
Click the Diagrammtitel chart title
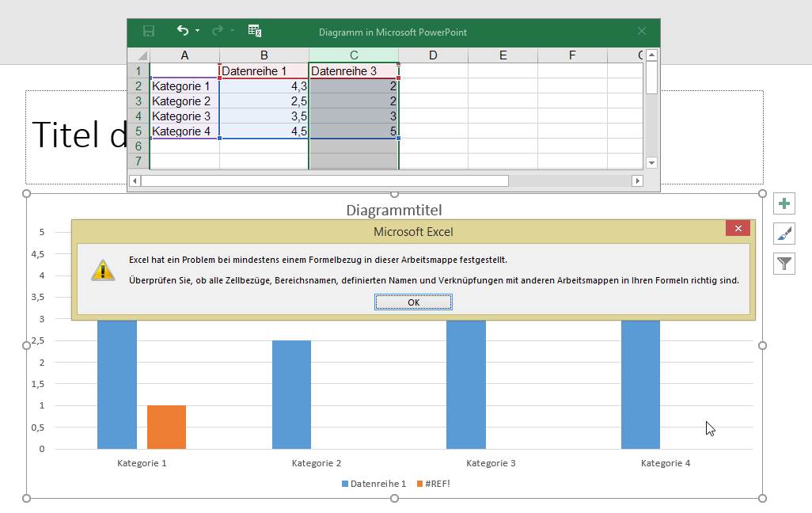pos(394,211)
